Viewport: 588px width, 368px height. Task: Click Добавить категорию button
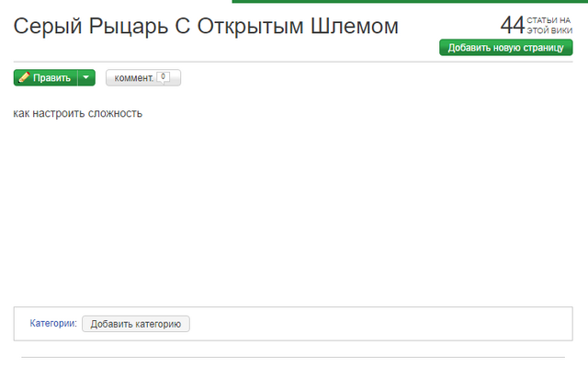[136, 324]
